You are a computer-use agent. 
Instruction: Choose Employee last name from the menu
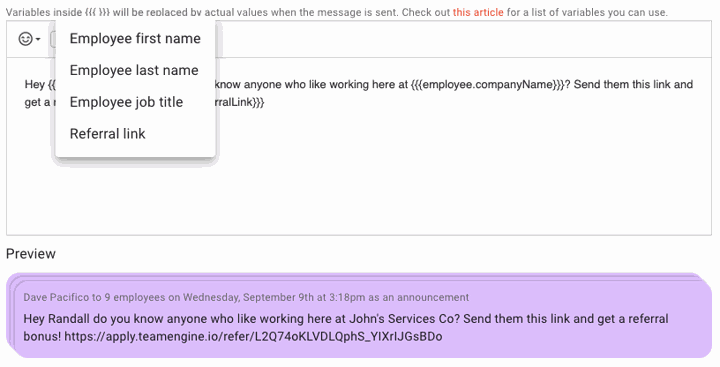click(135, 70)
